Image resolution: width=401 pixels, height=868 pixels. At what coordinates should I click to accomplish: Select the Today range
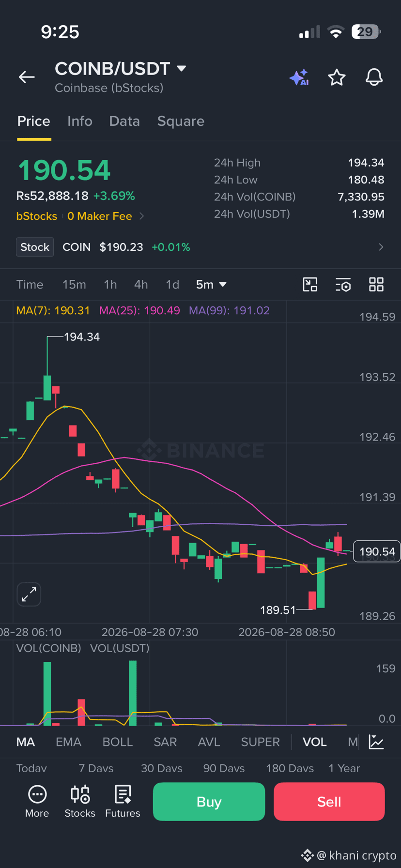(x=31, y=768)
